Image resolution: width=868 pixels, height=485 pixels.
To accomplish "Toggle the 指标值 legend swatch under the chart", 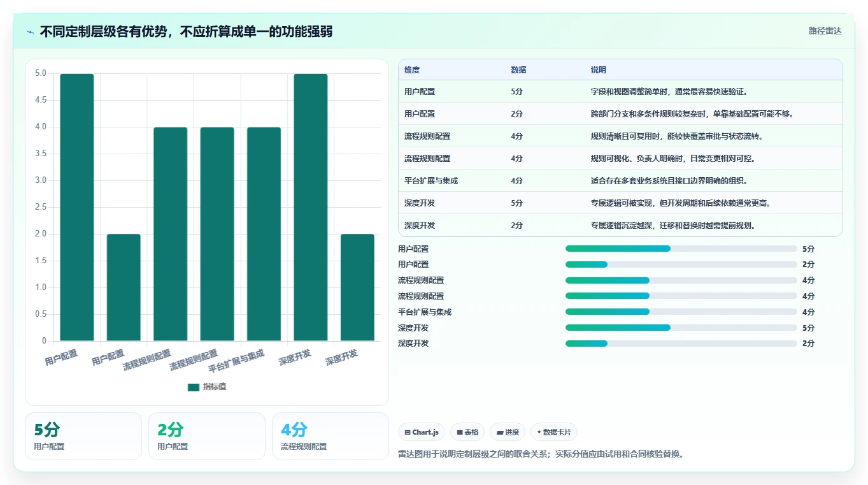I will 194,387.
